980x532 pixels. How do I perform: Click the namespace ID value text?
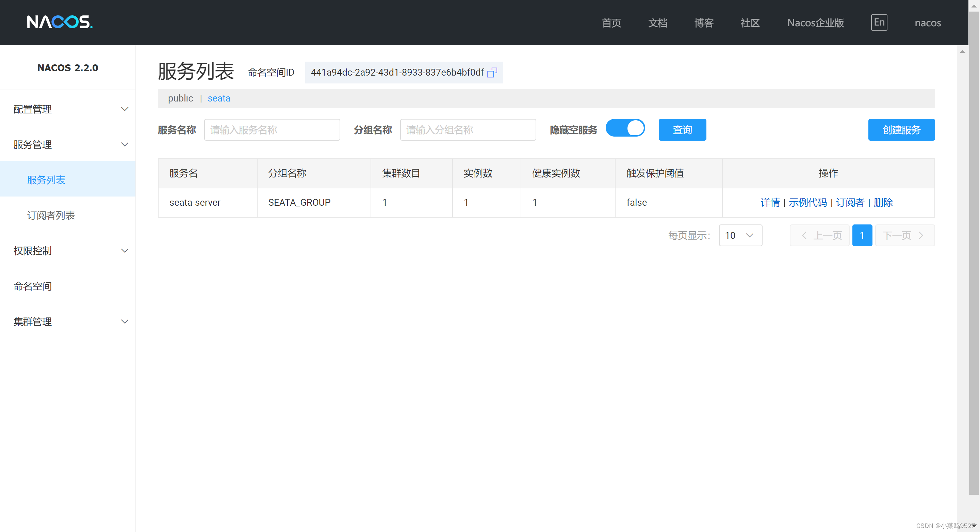click(397, 72)
